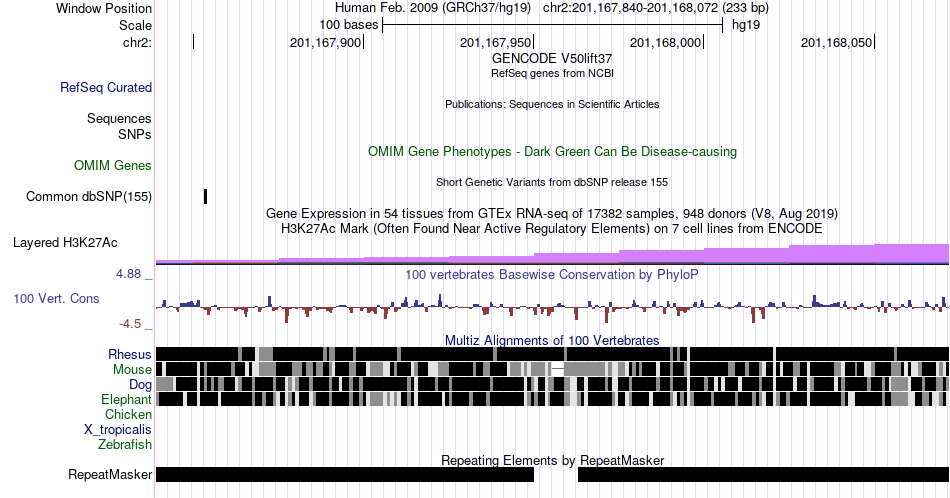Click 'Short Genetic Variants from dbSNP' title
950x498 pixels.
[552, 182]
